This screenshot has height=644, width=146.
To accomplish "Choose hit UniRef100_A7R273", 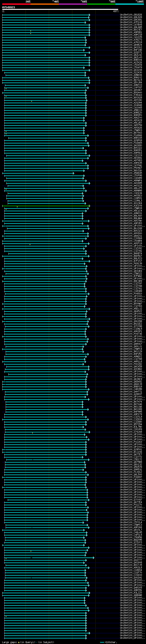I will [x=131, y=40].
